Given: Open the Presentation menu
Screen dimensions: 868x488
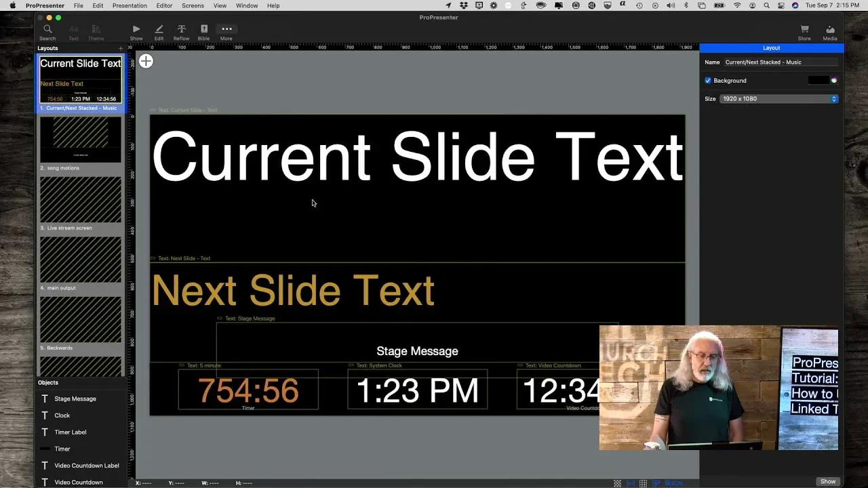Looking at the screenshot, I should click(130, 5).
